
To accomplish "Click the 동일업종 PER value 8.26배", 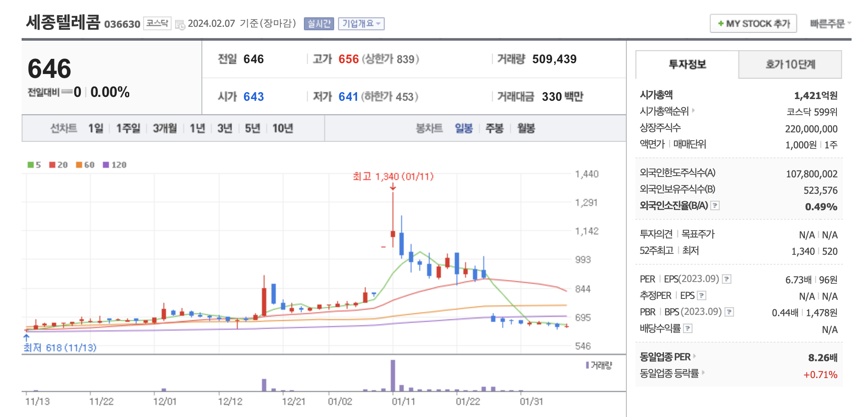I will (823, 358).
